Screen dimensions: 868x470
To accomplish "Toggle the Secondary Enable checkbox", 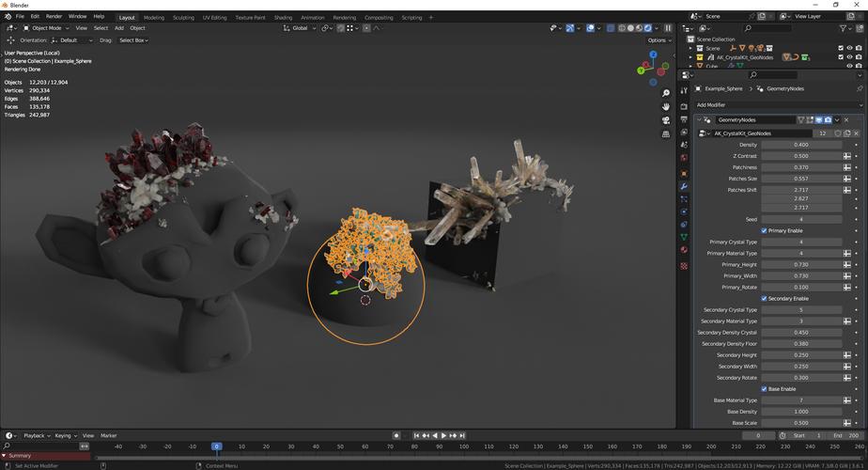I will [764, 299].
